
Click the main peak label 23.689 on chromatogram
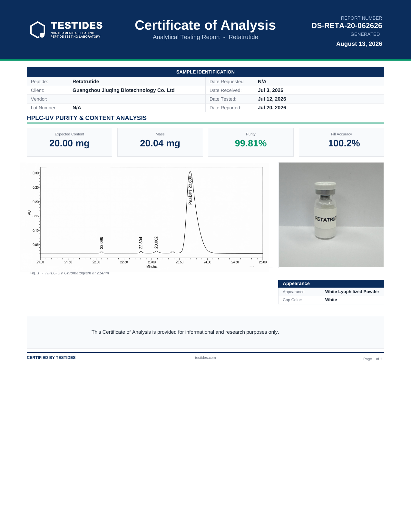point(190,190)
